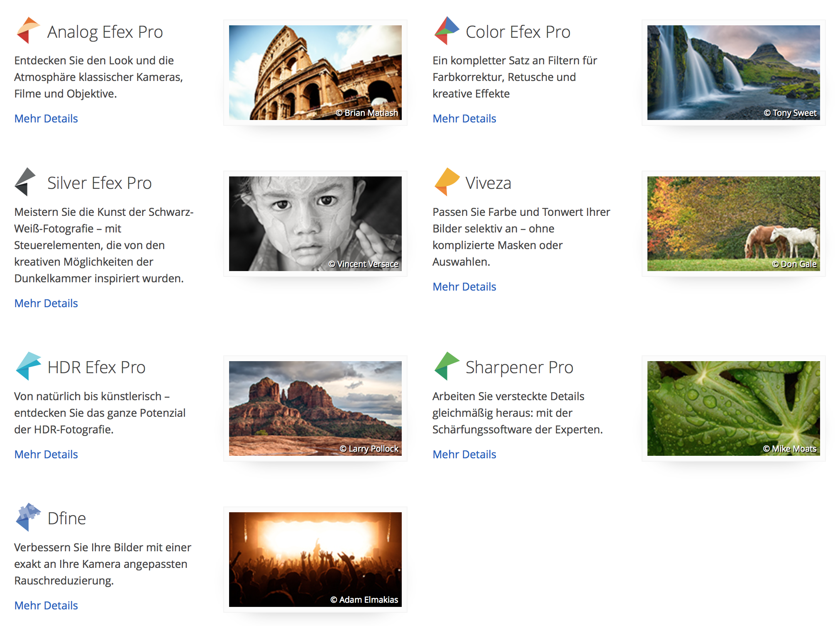The height and width of the screenshot is (626, 840).
Task: Click the orange Viveza logo icon
Action: 446,181
